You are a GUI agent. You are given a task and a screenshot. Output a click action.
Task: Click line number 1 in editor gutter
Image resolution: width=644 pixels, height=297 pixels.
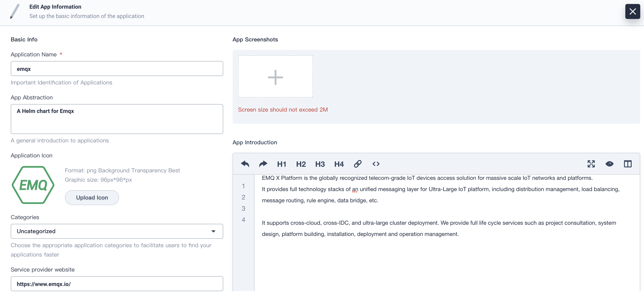(243, 186)
